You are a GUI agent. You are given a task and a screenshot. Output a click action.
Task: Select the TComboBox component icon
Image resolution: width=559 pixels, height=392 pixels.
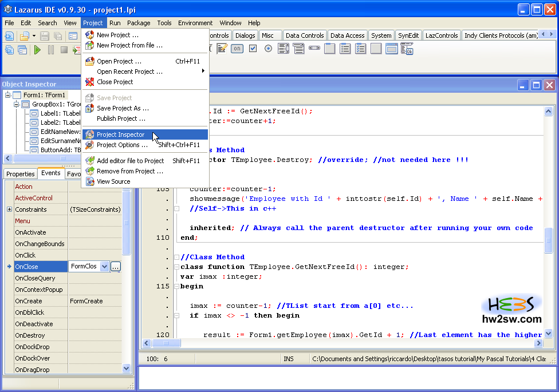point(299,49)
